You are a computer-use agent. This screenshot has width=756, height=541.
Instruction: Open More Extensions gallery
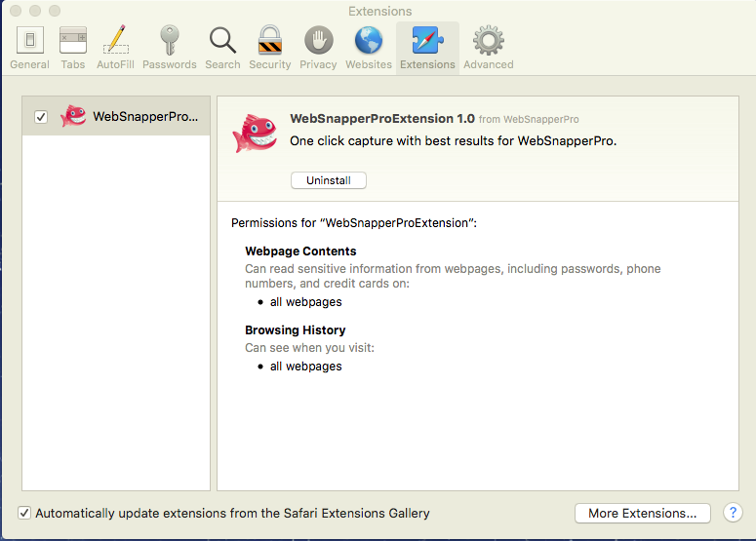(x=642, y=513)
